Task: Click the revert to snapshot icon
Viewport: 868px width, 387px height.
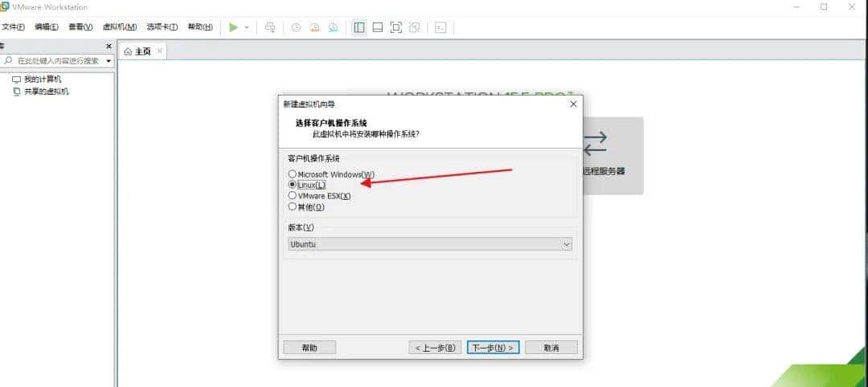Action: (x=314, y=27)
